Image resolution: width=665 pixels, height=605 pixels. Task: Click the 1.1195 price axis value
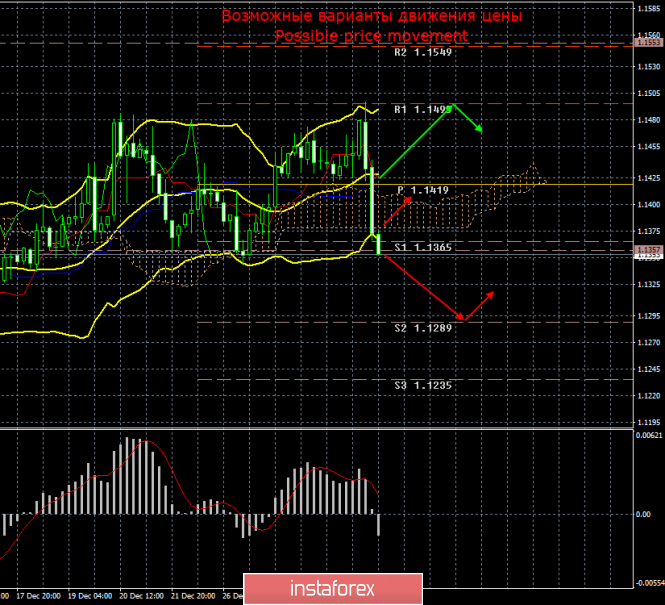point(649,422)
